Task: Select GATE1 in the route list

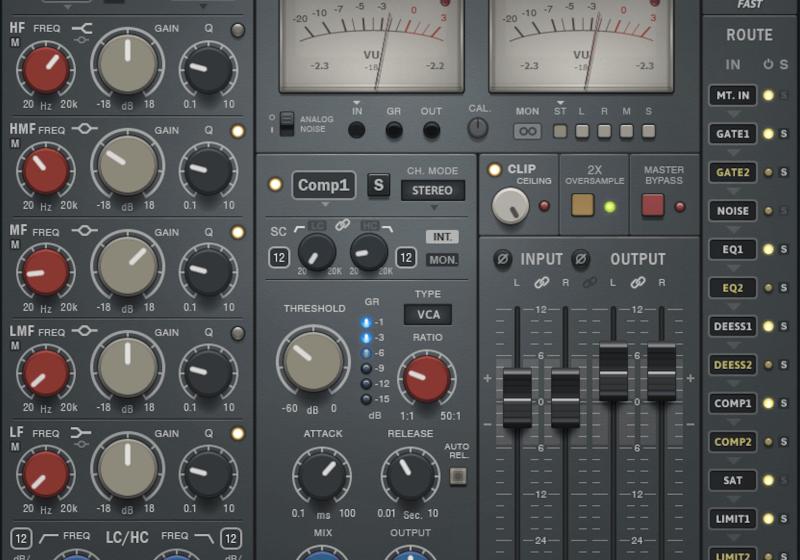Action: 733,134
